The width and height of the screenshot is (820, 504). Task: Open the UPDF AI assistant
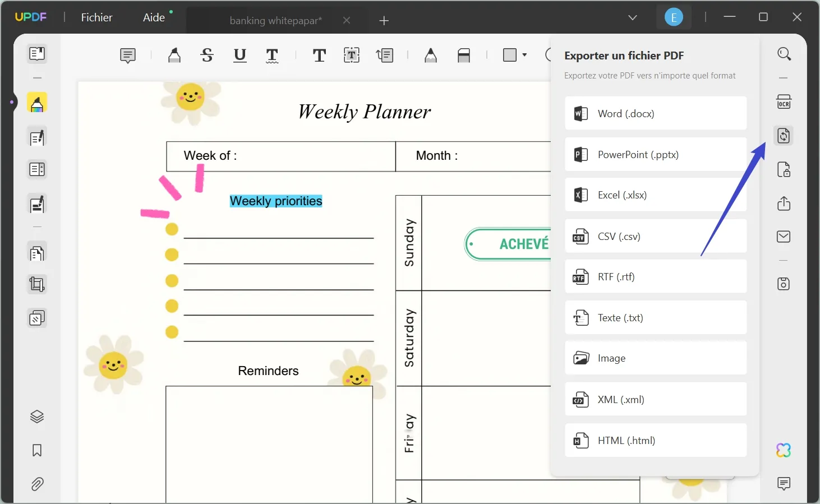pyautogui.click(x=783, y=450)
